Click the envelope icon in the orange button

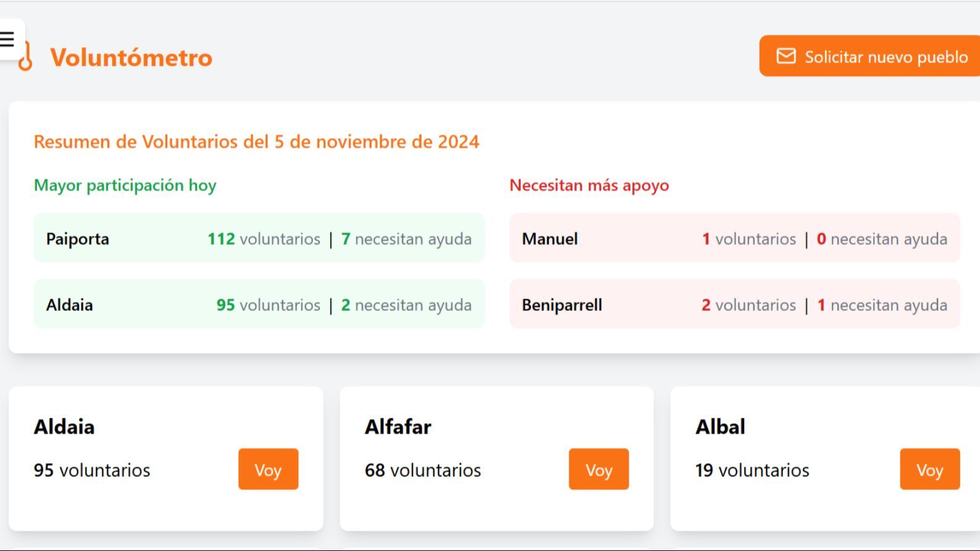(x=785, y=56)
